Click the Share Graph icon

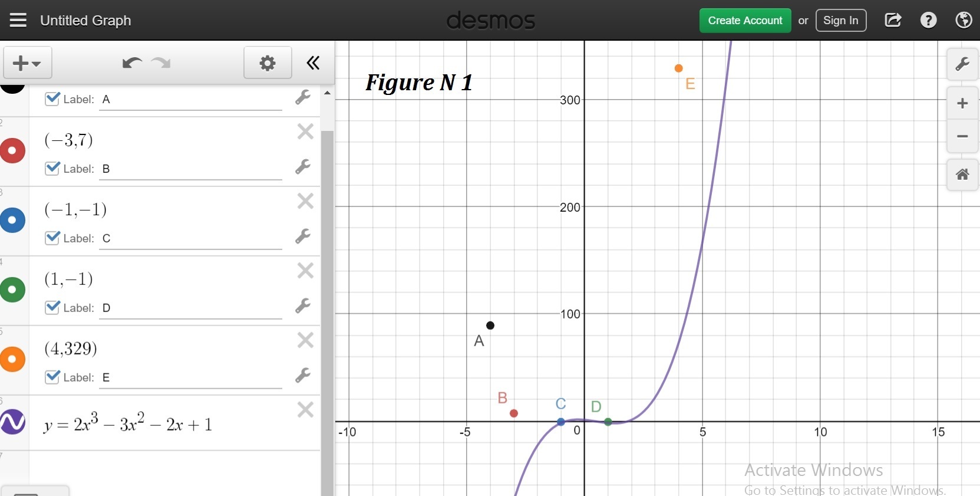tap(893, 21)
